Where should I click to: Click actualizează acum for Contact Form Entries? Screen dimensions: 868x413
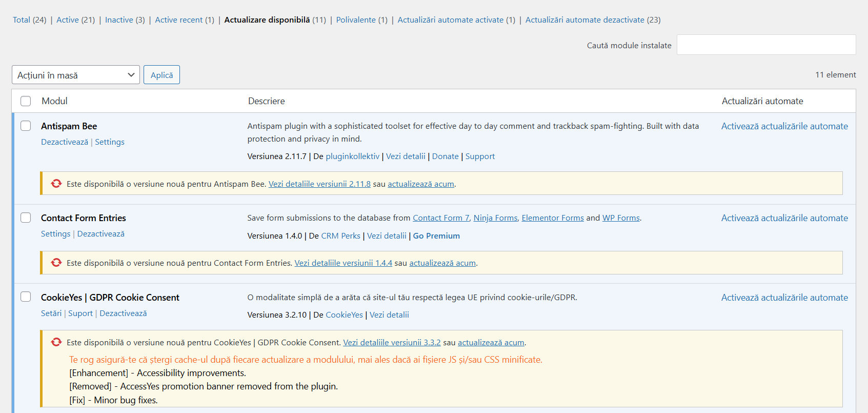[442, 263]
